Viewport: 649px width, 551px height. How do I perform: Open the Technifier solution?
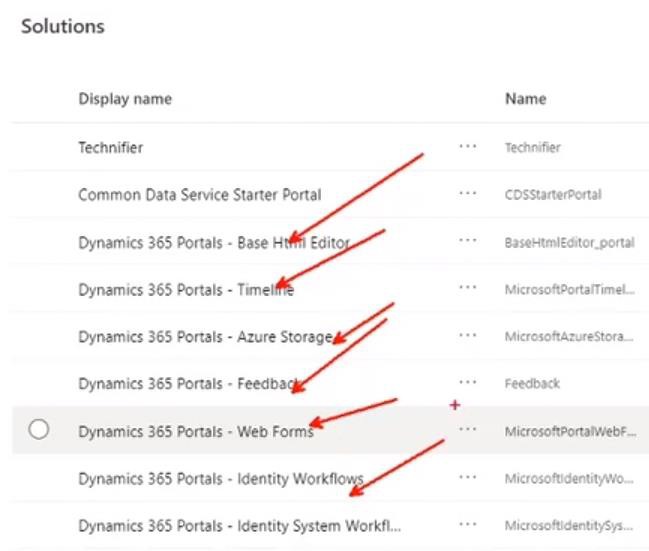click(x=111, y=147)
